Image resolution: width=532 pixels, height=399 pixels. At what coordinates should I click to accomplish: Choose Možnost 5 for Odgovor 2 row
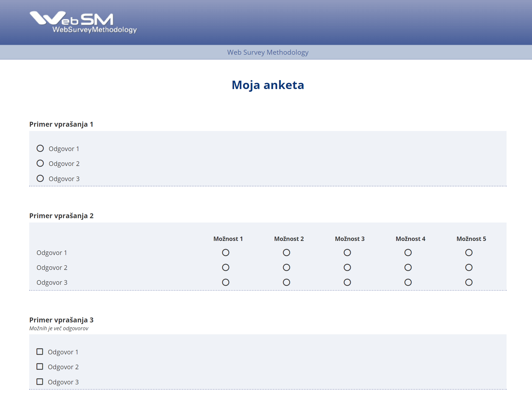pyautogui.click(x=469, y=267)
